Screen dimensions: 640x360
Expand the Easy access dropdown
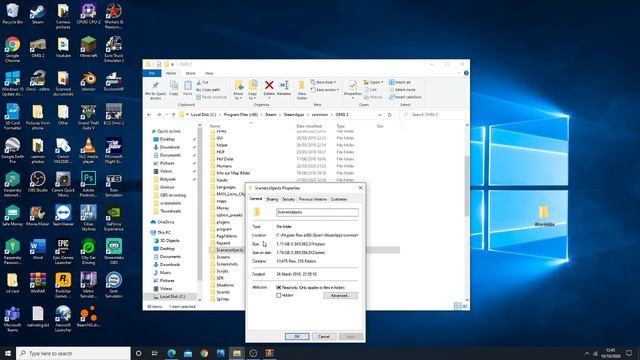[x=324, y=90]
